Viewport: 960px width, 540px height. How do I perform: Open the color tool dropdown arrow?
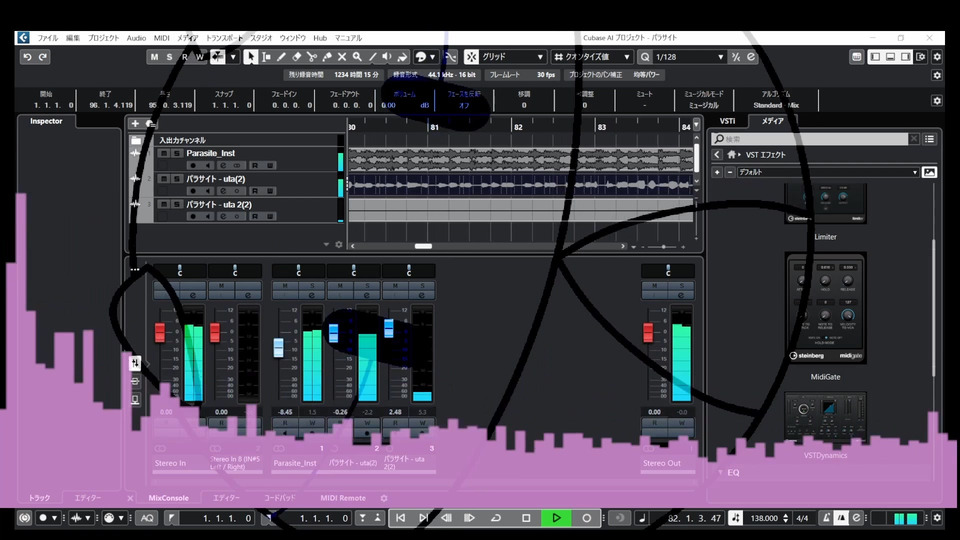click(433, 57)
